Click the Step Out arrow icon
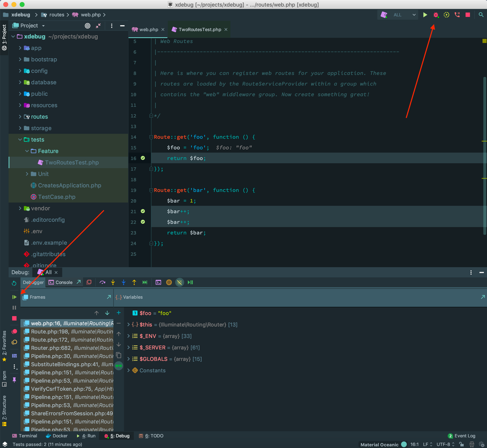 pos(134,282)
